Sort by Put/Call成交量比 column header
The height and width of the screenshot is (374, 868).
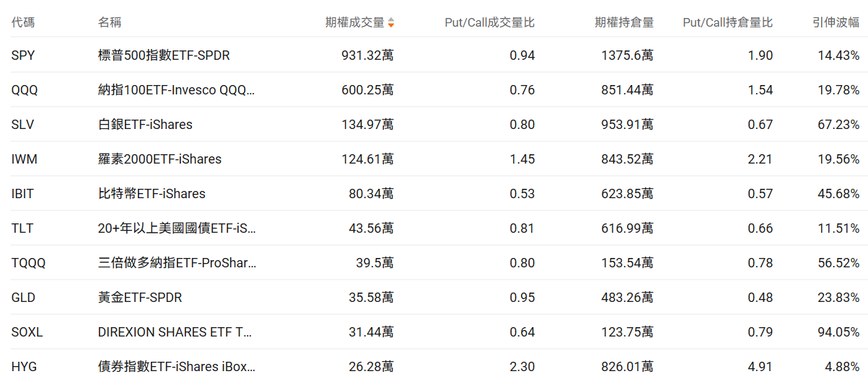pos(489,22)
